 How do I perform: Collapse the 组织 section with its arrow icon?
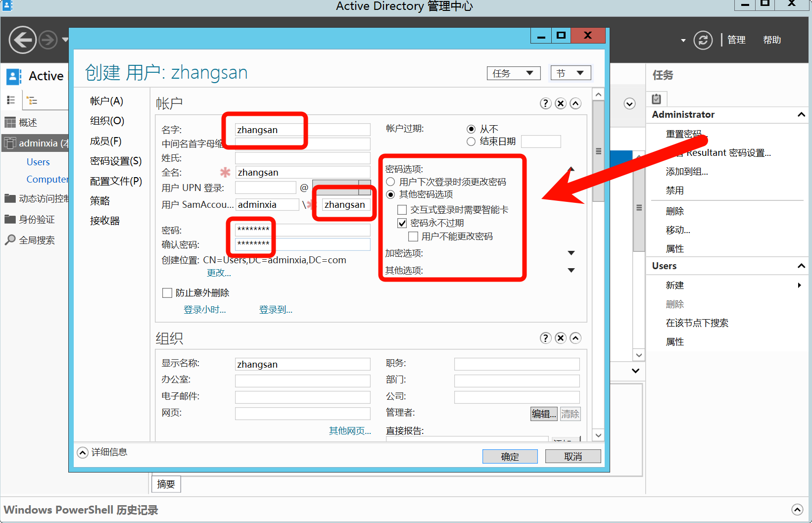(575, 338)
